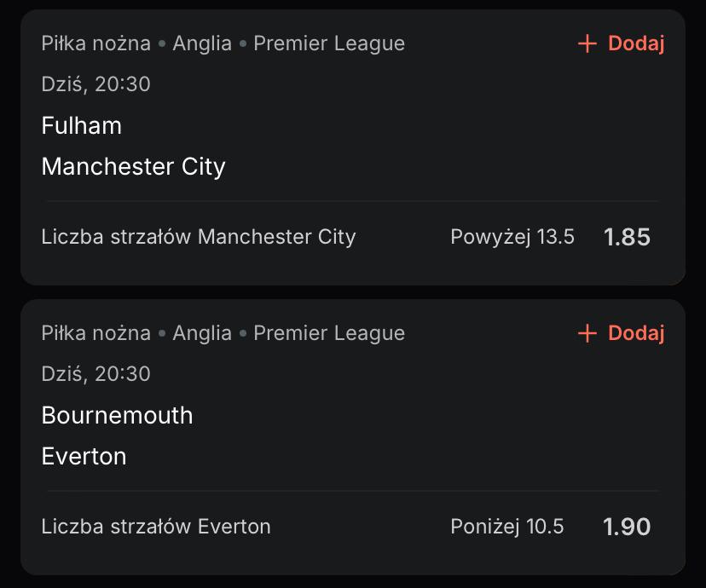Viewport: 706px width, 588px height.
Task: Click the Poniżej 10.5 selection label
Action: 506,527
